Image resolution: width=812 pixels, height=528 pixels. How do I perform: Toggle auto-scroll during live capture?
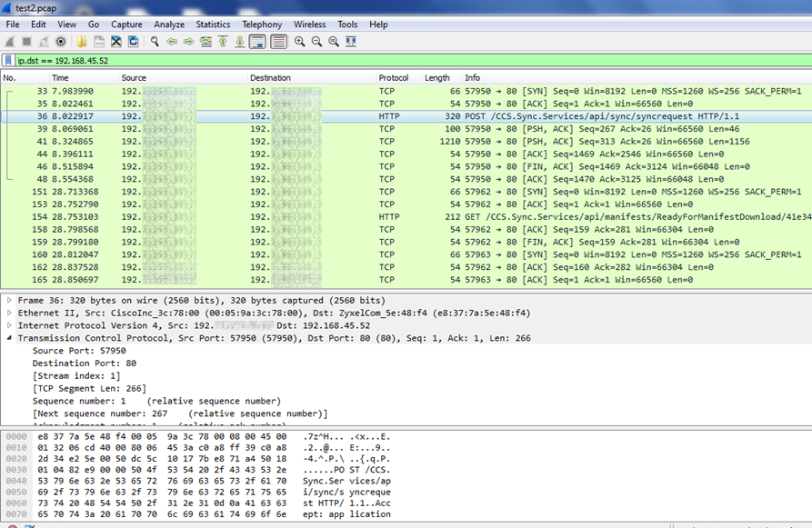click(257, 42)
